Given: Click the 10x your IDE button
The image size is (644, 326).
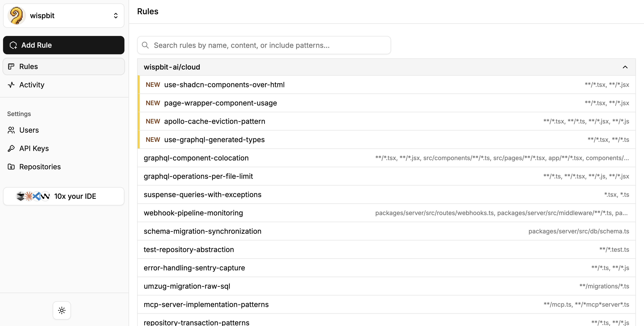Looking at the screenshot, I should coord(75,196).
